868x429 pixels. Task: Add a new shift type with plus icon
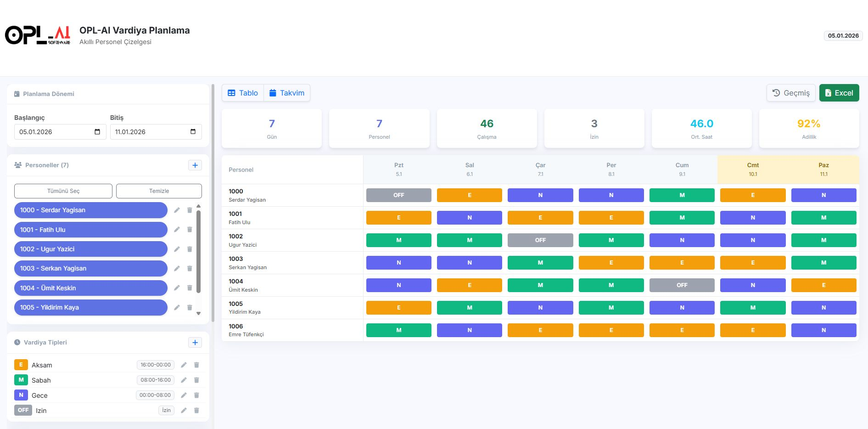[195, 343]
